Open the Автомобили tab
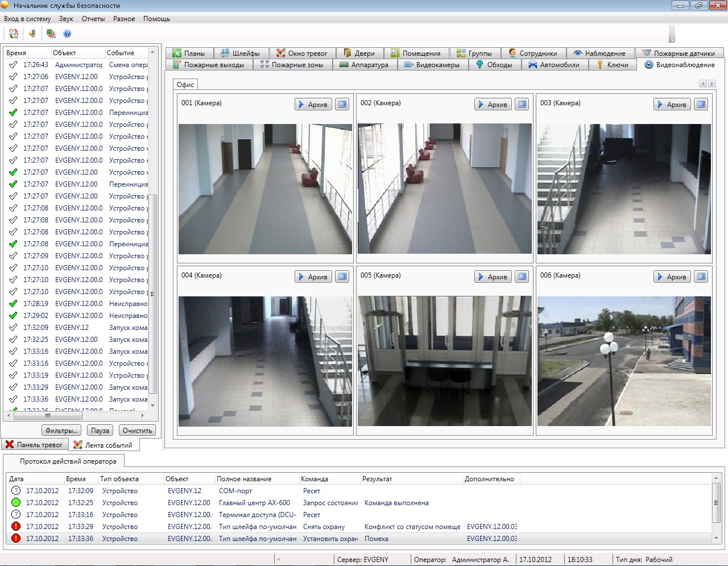This screenshot has height=566, width=728. pyautogui.click(x=554, y=65)
